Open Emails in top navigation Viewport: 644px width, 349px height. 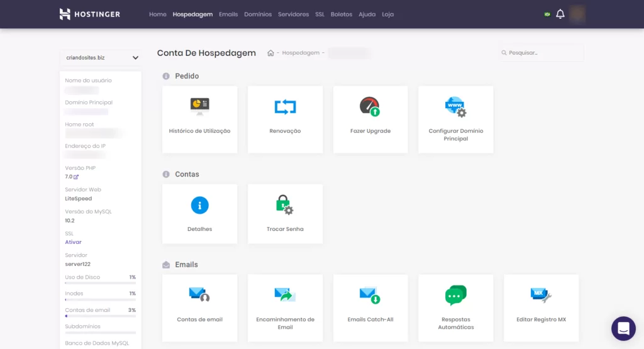click(x=228, y=14)
